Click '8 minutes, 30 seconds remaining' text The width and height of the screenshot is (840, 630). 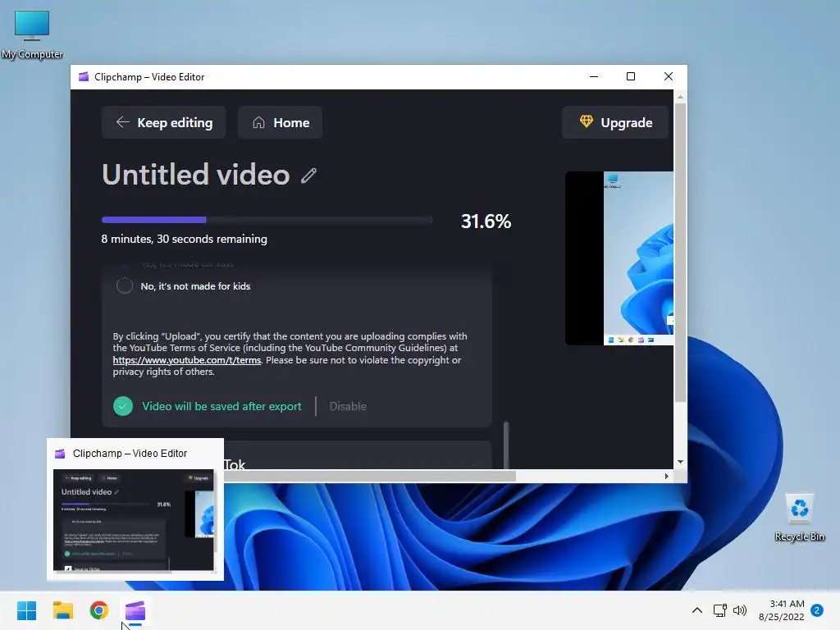[x=185, y=239]
